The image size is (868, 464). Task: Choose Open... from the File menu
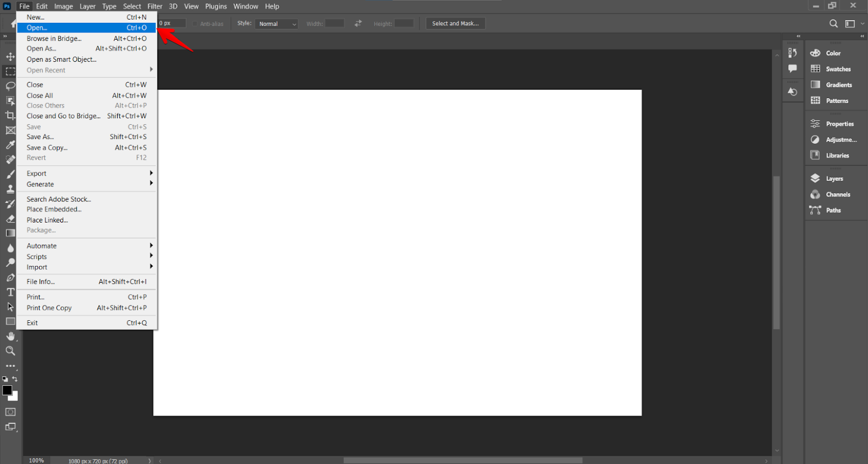coord(87,28)
